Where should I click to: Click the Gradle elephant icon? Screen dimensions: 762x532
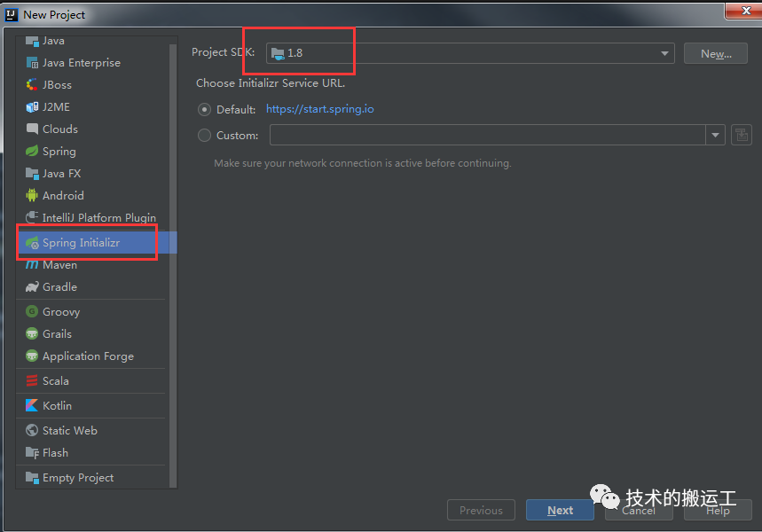pyautogui.click(x=32, y=286)
